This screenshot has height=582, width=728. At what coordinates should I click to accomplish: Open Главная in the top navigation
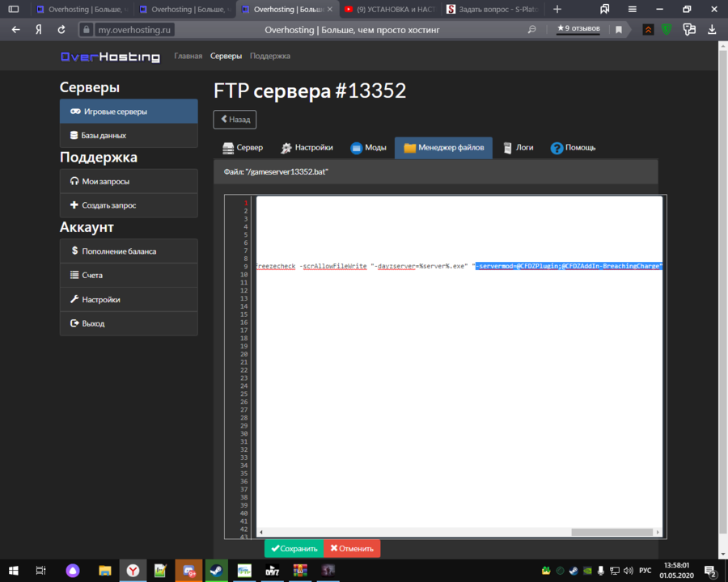(188, 56)
